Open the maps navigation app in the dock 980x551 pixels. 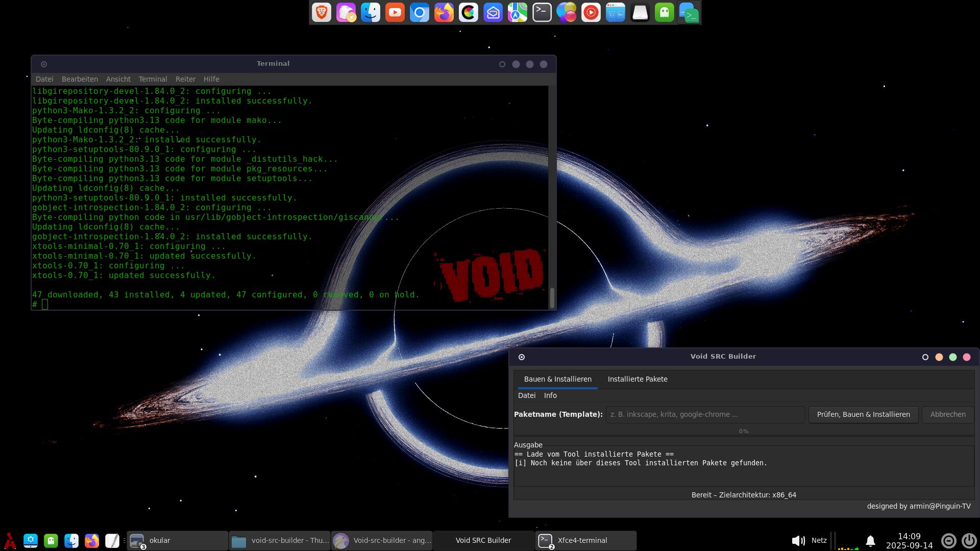click(x=518, y=12)
